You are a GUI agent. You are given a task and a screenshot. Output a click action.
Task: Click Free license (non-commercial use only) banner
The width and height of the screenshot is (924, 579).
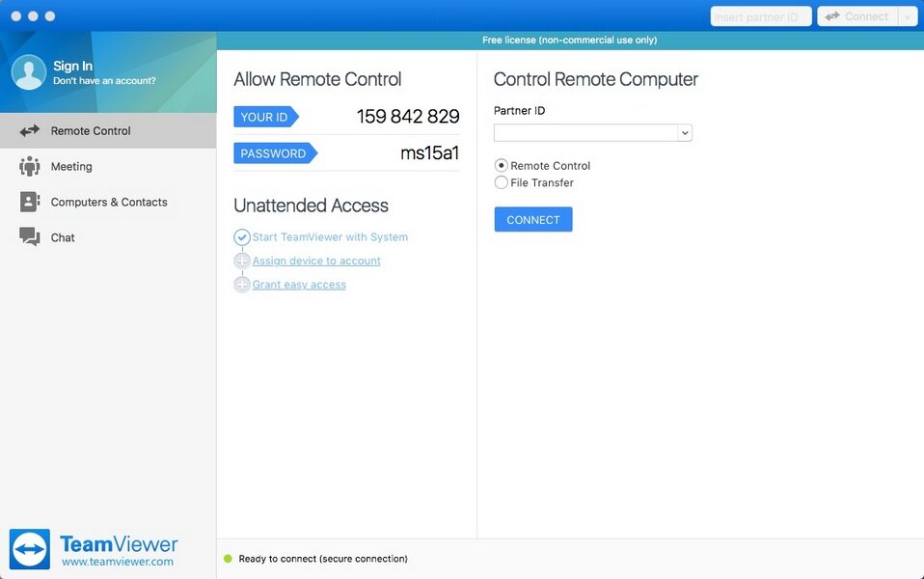[x=570, y=41]
